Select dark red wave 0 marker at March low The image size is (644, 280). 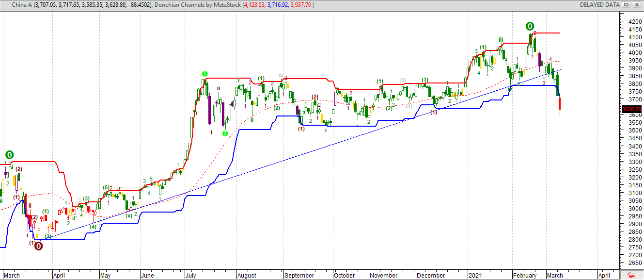(38, 246)
